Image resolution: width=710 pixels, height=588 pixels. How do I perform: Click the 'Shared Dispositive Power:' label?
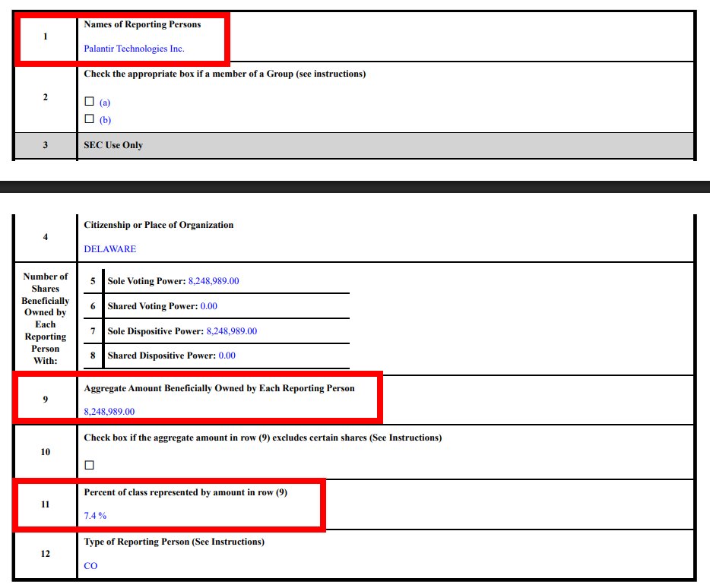(162, 356)
